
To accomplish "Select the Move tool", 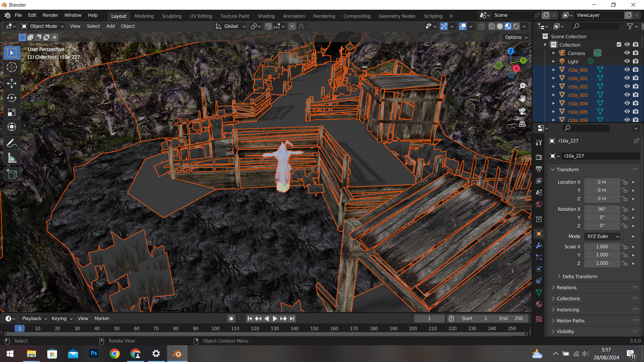I will [x=12, y=83].
